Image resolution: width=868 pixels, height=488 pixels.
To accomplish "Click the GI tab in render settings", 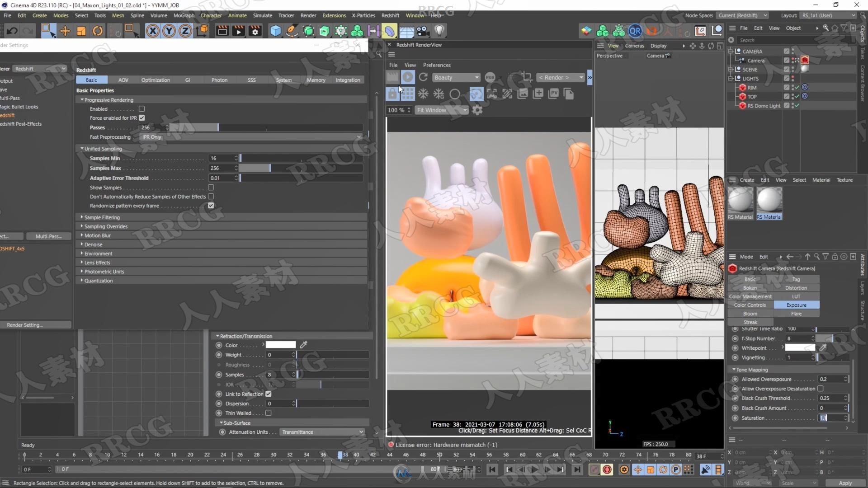I will click(x=187, y=79).
